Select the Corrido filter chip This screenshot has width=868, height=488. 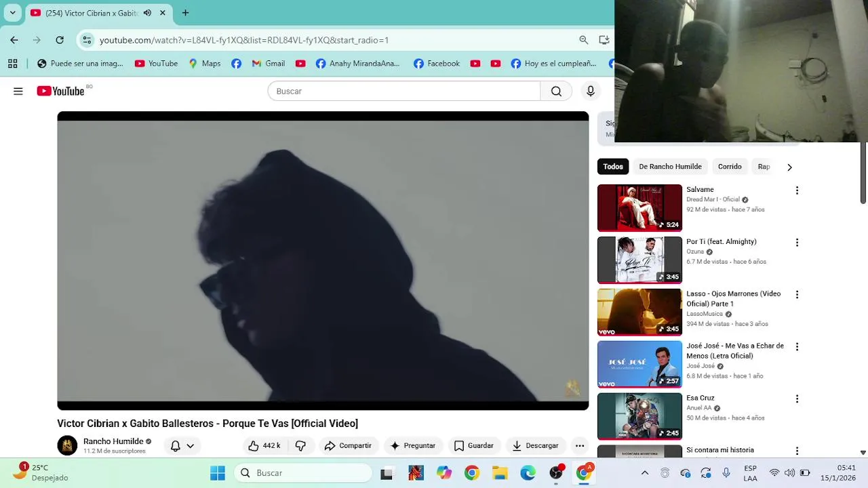(x=730, y=167)
